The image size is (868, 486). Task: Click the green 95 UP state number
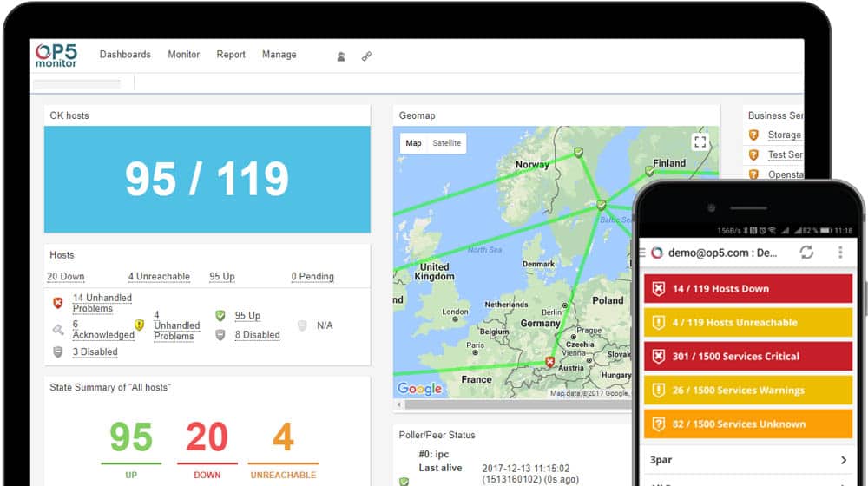coord(131,437)
